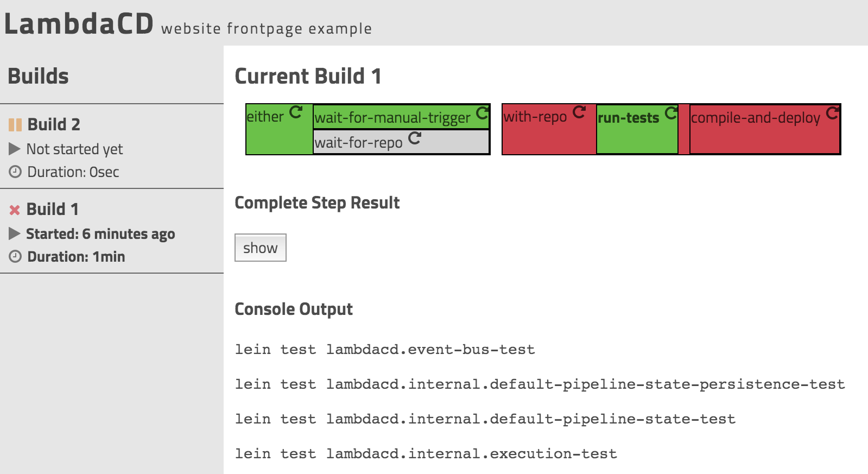Click the 'Started: 6 minutes ago' text

[x=100, y=234]
